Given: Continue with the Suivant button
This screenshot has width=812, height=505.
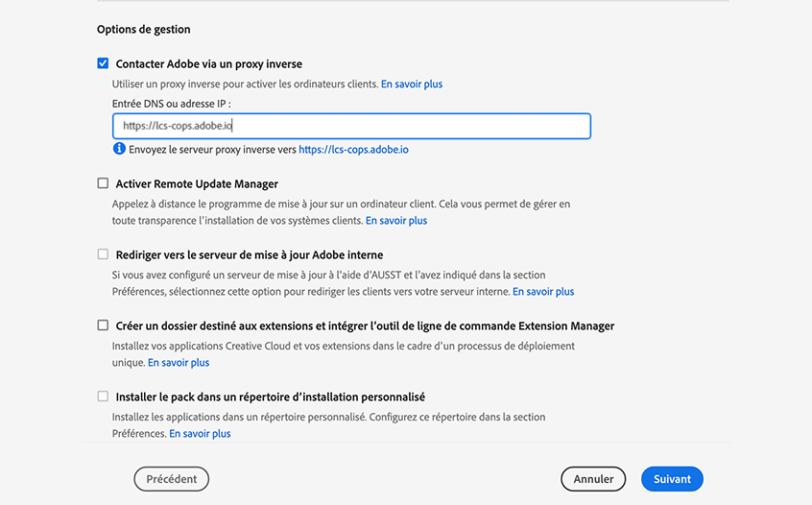Looking at the screenshot, I should pos(672,479).
